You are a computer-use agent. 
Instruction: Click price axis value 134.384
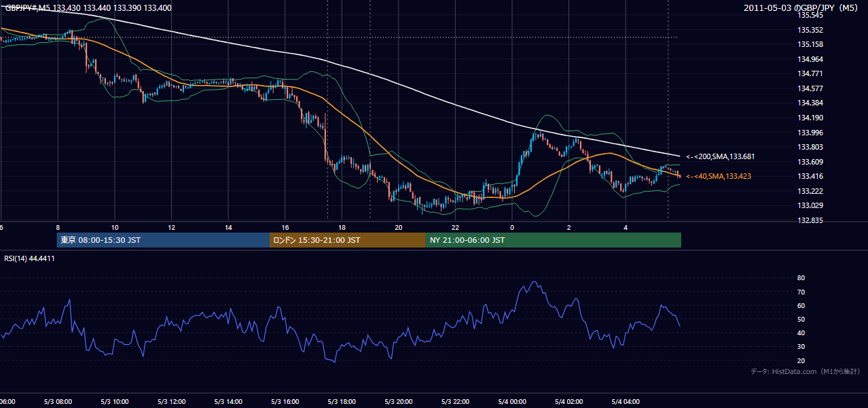tap(810, 103)
